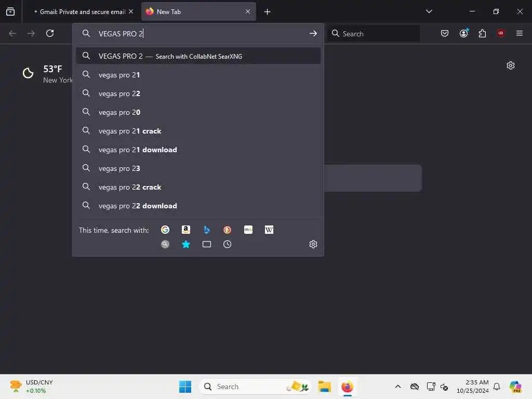
Task: Open the Windows Start menu
Action: 185,387
